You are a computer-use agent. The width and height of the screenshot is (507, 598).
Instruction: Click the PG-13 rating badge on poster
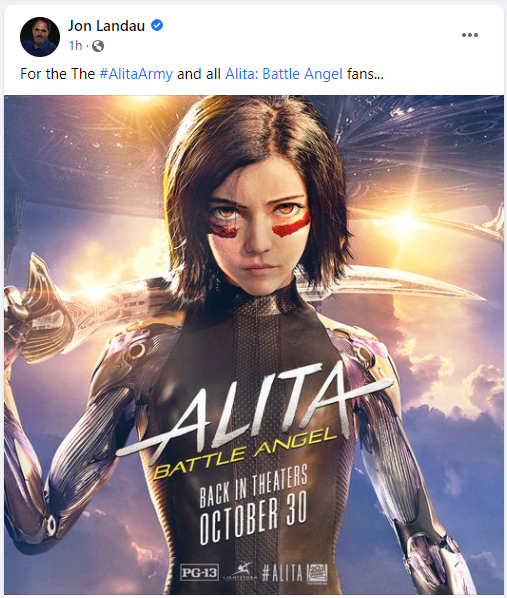(199, 572)
